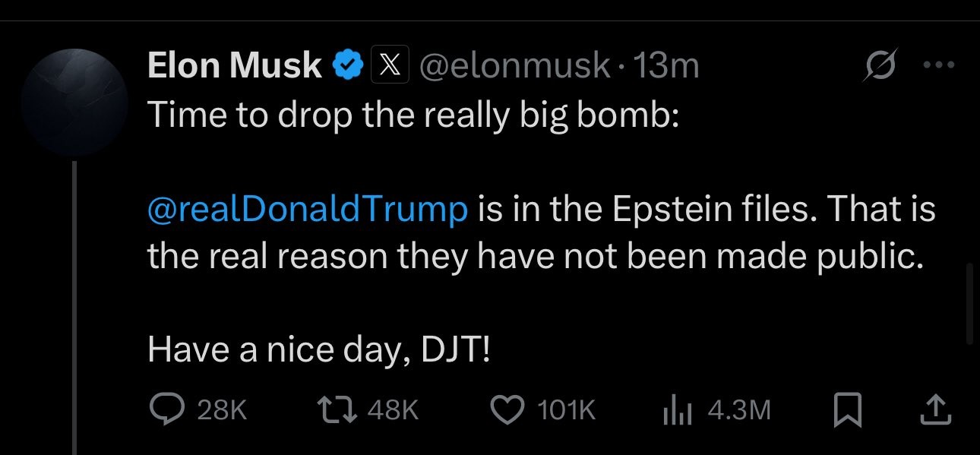Click the 101K likes count

[566, 411]
